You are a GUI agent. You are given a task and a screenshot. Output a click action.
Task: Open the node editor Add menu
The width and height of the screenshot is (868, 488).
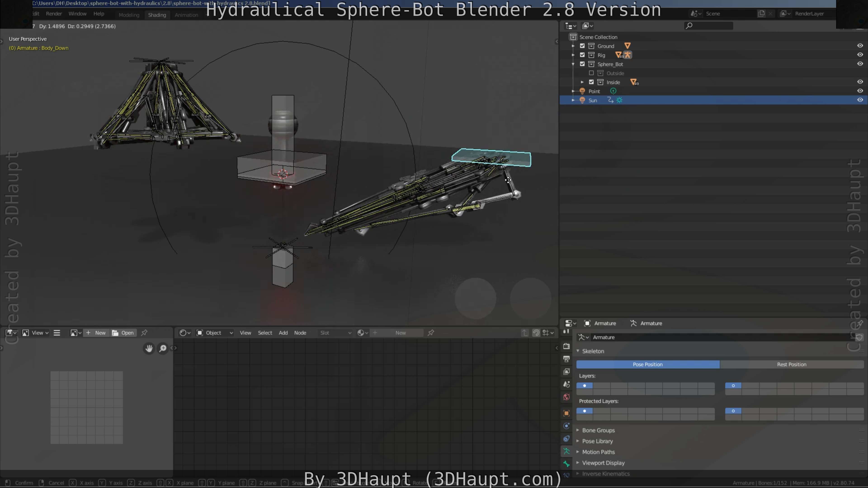(283, 333)
